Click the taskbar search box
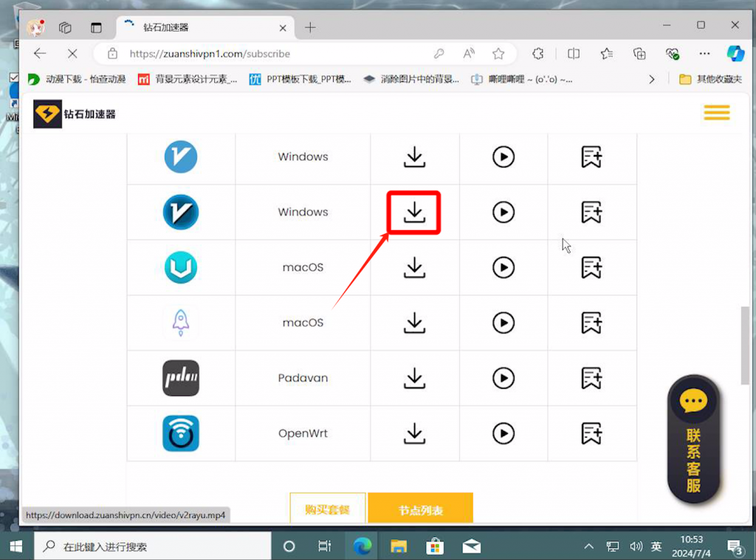The image size is (756, 560). point(153,546)
